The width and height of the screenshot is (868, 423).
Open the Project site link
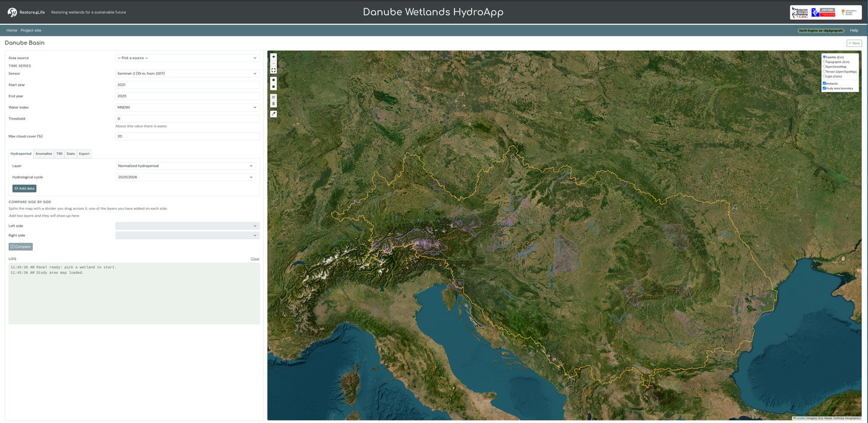[x=31, y=30]
